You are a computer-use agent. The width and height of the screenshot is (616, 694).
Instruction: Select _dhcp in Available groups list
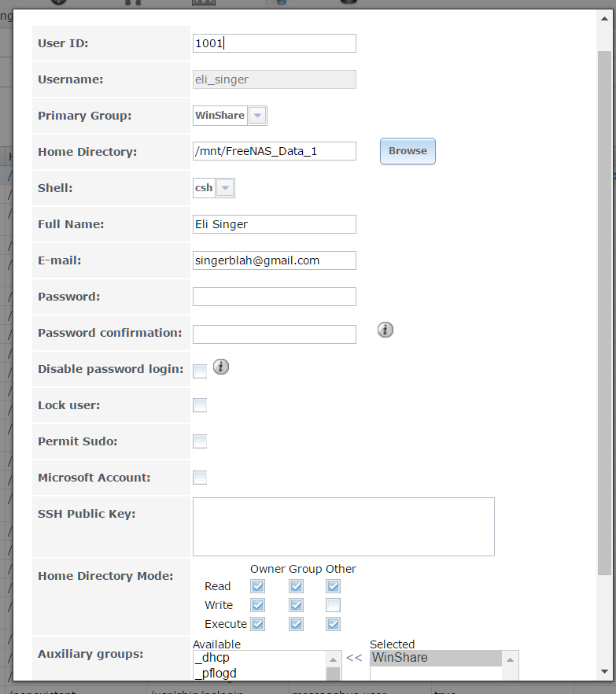pyautogui.click(x=259, y=658)
